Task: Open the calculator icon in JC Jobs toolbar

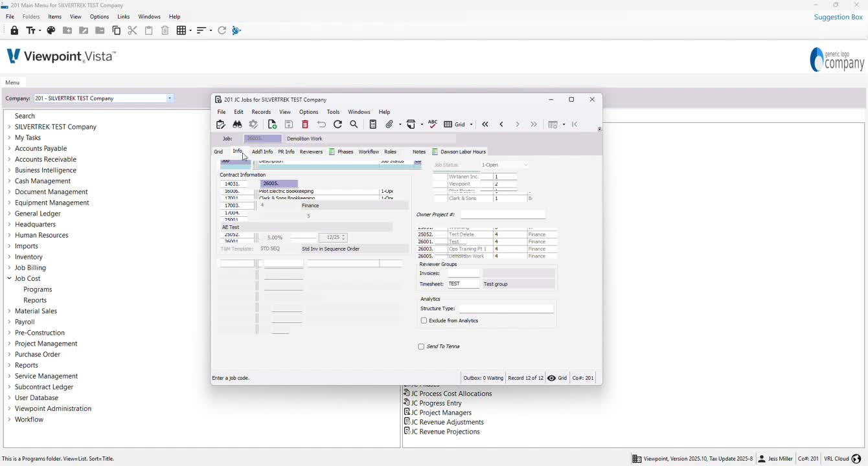Action: [373, 124]
